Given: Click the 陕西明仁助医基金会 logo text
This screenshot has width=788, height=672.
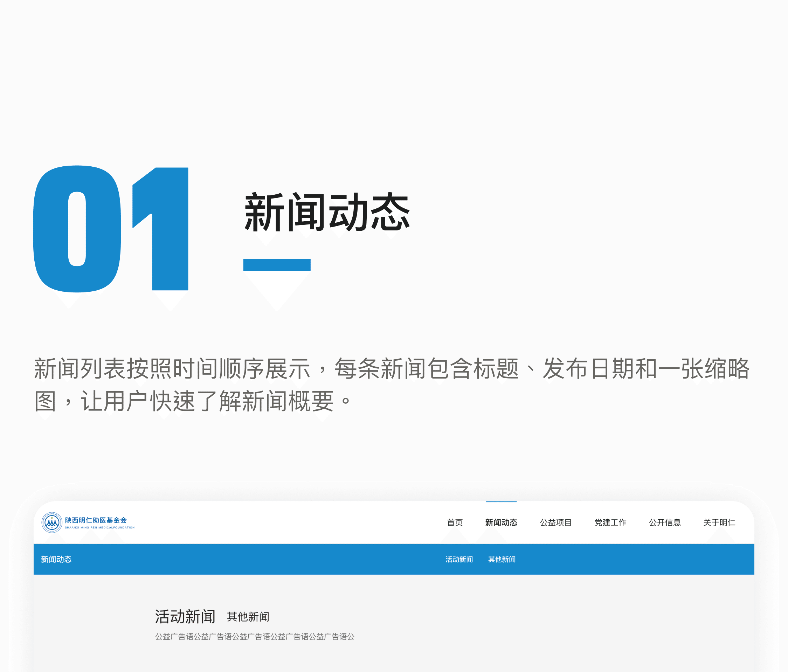Looking at the screenshot, I should point(96,520).
